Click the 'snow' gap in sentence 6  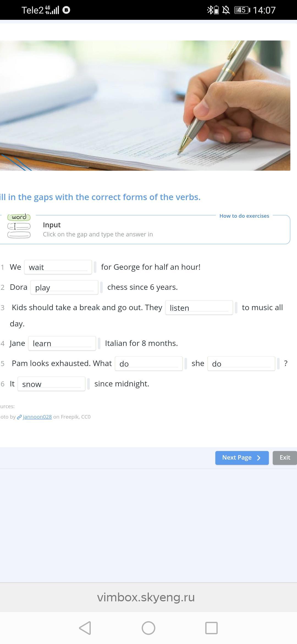[51, 384]
